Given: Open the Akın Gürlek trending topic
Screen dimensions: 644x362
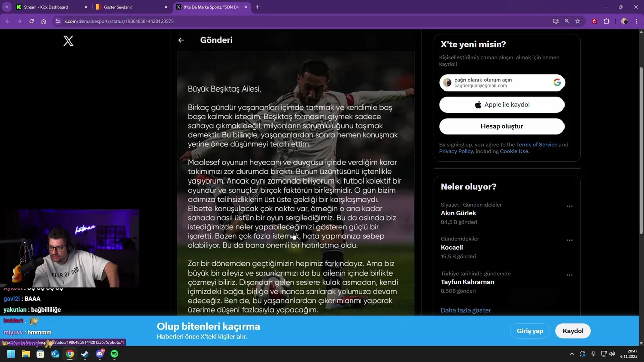Looking at the screenshot, I should pos(458,213).
